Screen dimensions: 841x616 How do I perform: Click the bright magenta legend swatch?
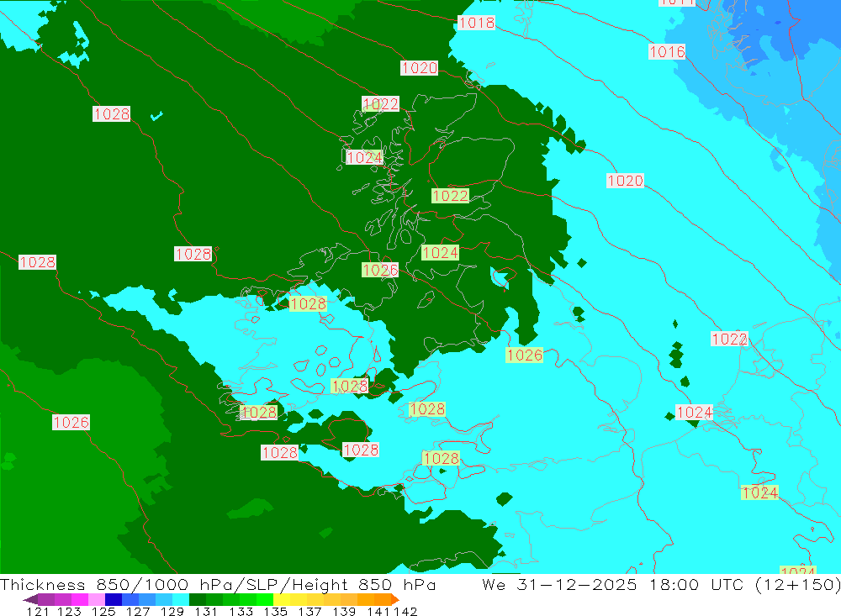pyautogui.click(x=79, y=599)
